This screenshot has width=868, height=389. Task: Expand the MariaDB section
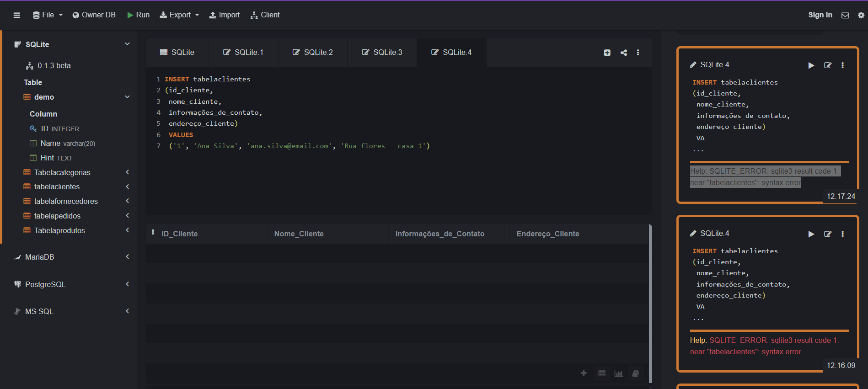[x=127, y=257]
